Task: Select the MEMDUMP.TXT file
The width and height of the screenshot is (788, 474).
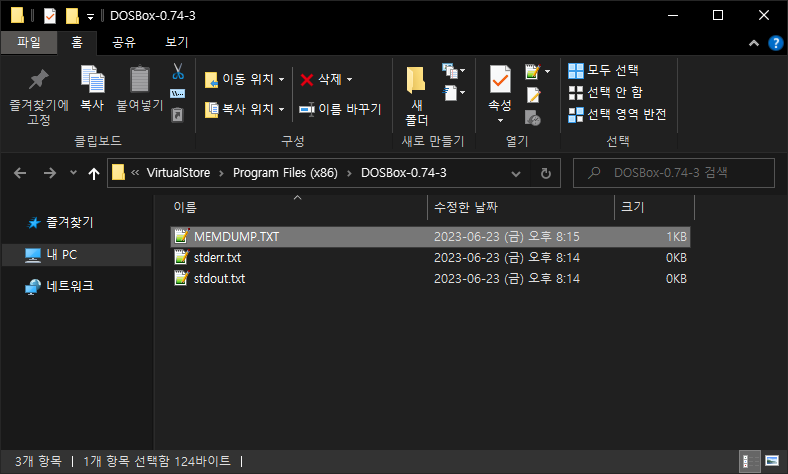Action: (430, 237)
